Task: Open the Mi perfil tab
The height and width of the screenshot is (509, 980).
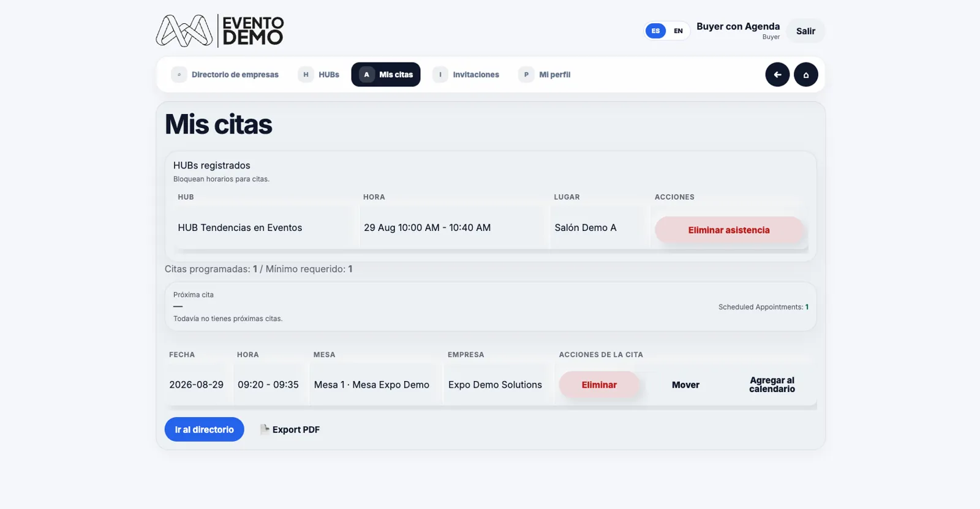Action: (x=545, y=75)
